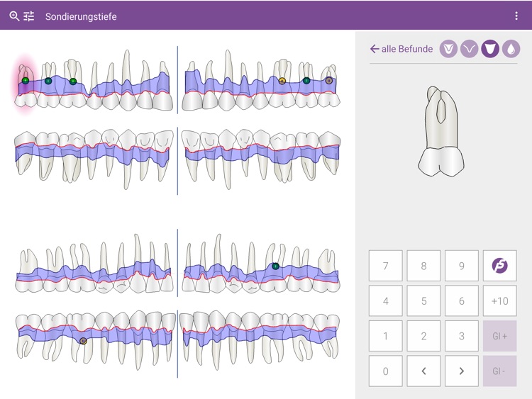Select the bleeding drop icon

point(511,49)
